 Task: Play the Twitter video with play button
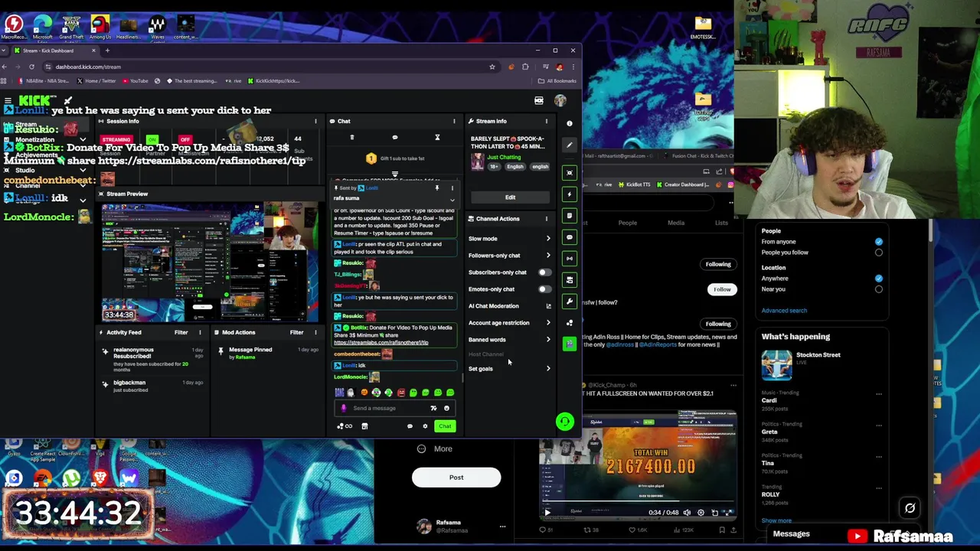(x=547, y=513)
